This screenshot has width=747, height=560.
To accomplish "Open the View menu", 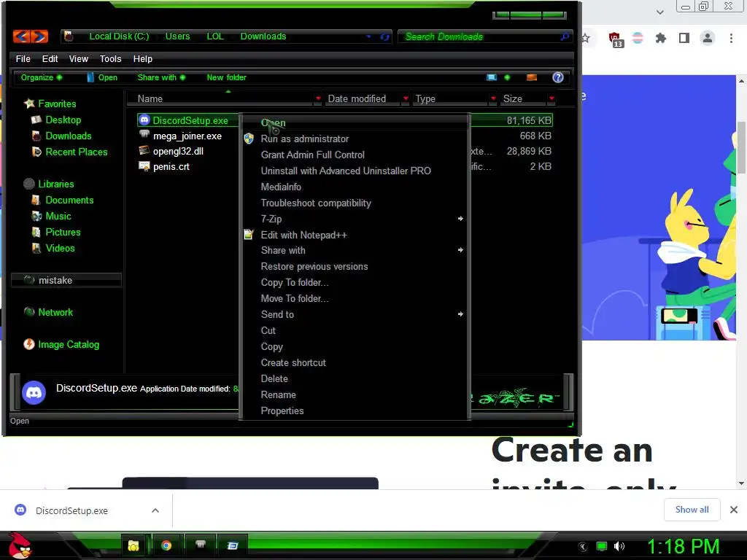I will (79, 58).
